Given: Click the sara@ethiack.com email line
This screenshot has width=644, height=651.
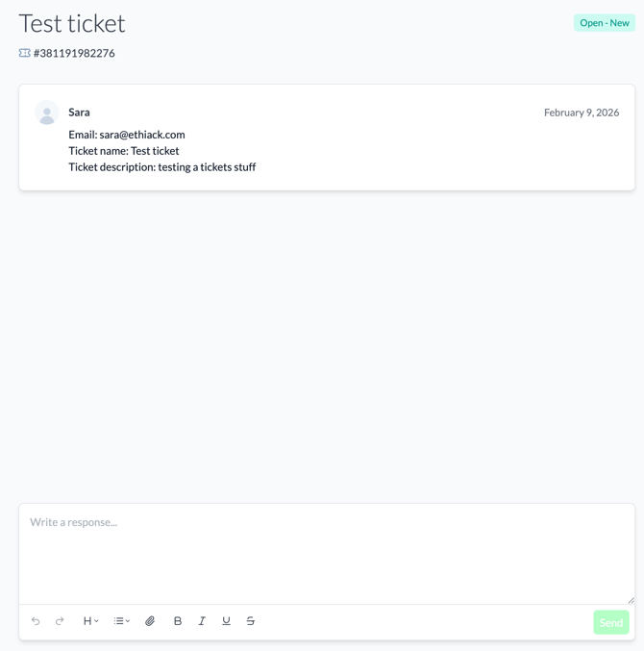Looking at the screenshot, I should tap(126, 135).
